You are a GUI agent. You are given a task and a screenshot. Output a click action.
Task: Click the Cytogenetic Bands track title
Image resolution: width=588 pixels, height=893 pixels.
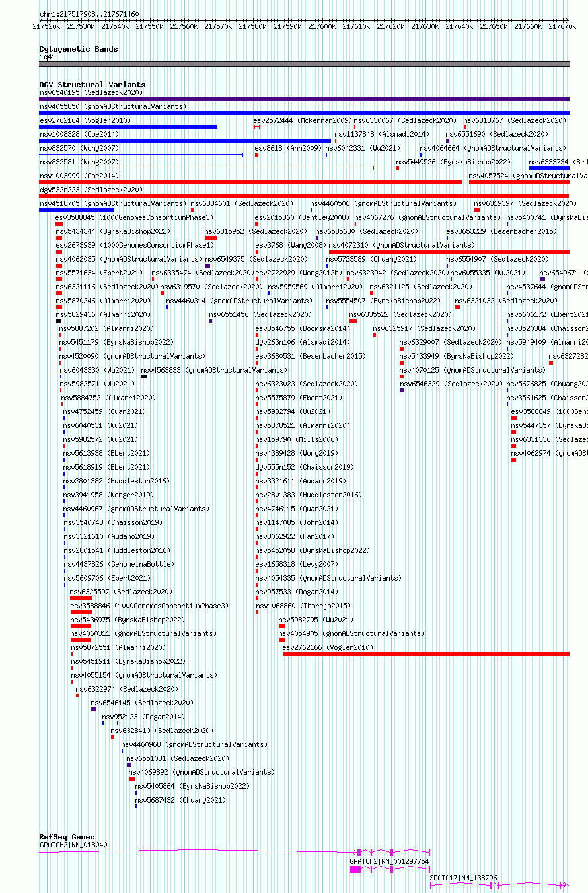(79, 49)
